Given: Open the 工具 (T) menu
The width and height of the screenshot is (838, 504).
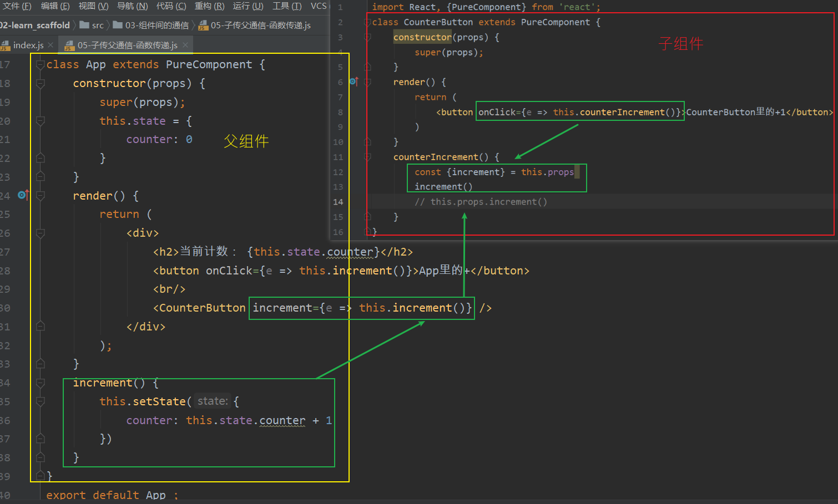Looking at the screenshot, I should [287, 6].
